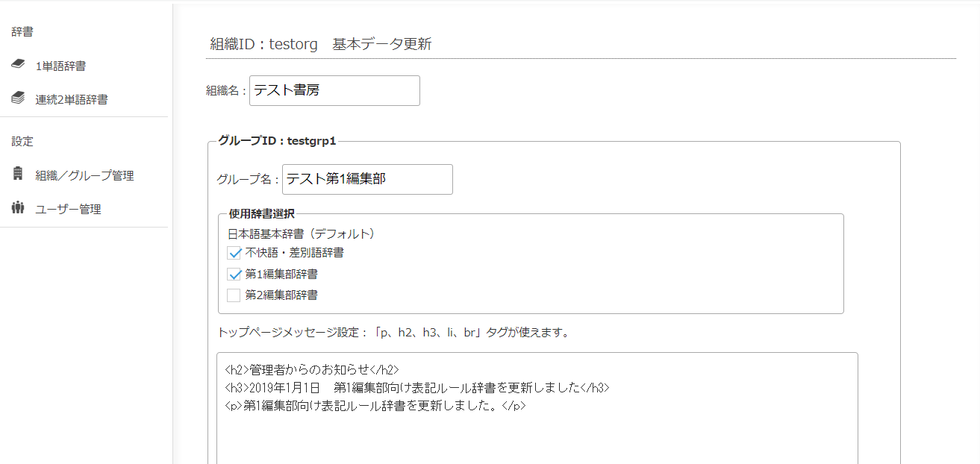Uncheck the 不快語・差別語辞書 checkbox
This screenshot has width=980, height=464.
tap(234, 253)
